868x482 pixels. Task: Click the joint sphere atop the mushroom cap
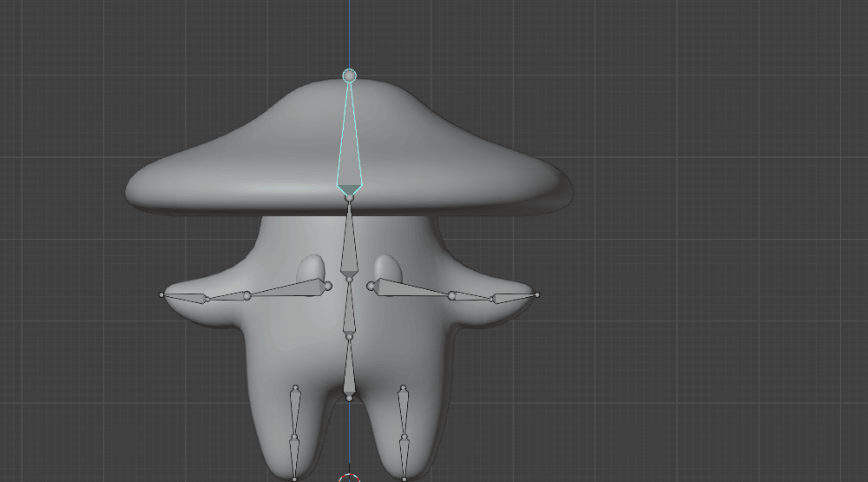click(x=349, y=76)
